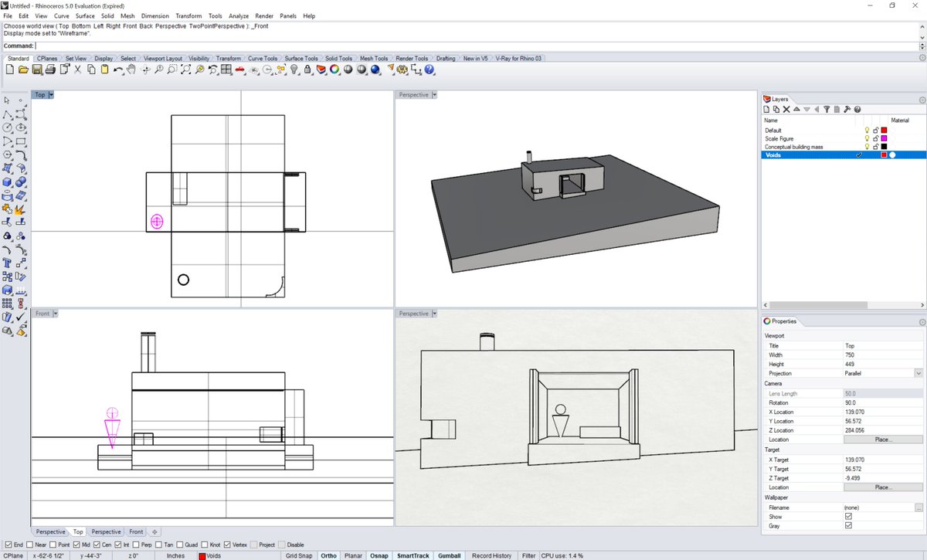Click the Cut scissors icon
This screenshot has width=927, height=560.
(77, 70)
